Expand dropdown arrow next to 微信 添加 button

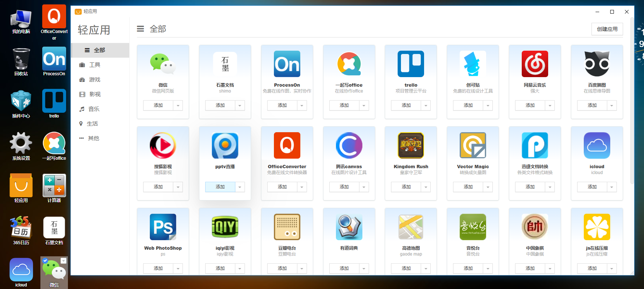tap(178, 105)
